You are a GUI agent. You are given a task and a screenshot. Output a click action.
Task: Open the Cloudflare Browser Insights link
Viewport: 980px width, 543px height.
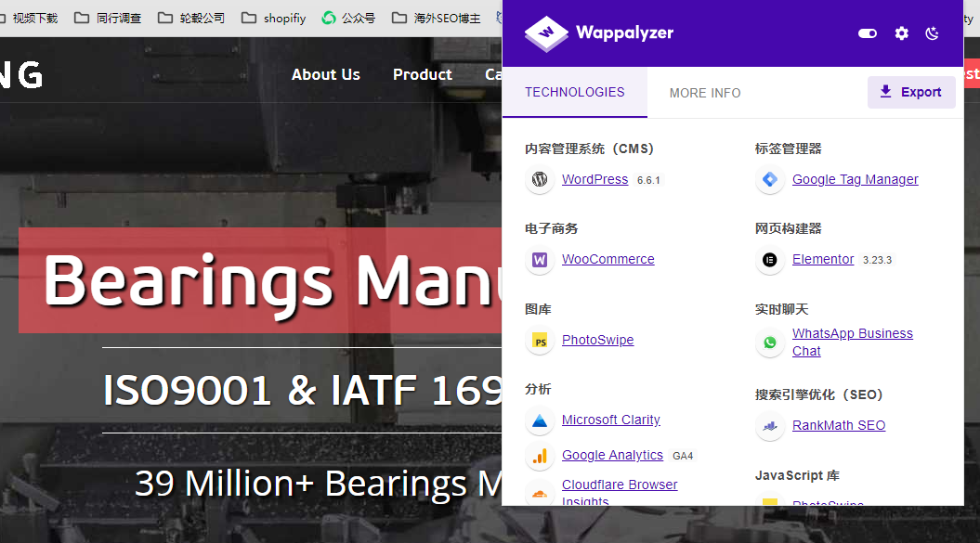pos(620,492)
